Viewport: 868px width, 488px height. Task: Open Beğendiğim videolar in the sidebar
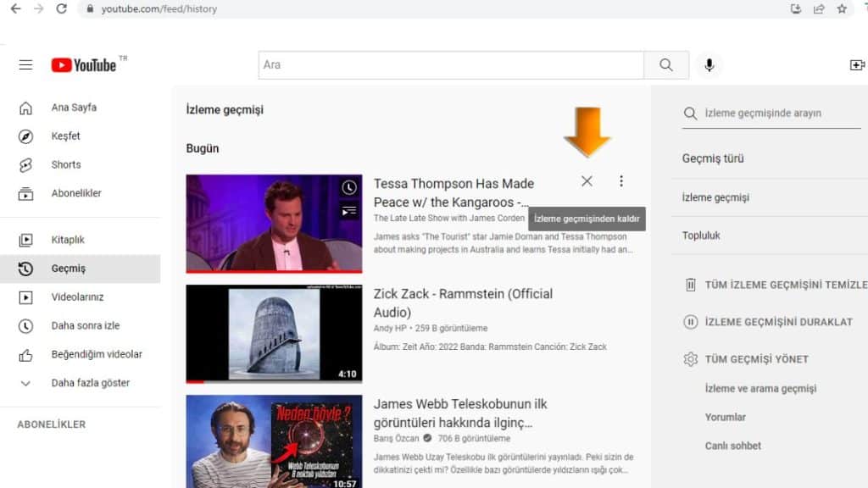click(81, 354)
